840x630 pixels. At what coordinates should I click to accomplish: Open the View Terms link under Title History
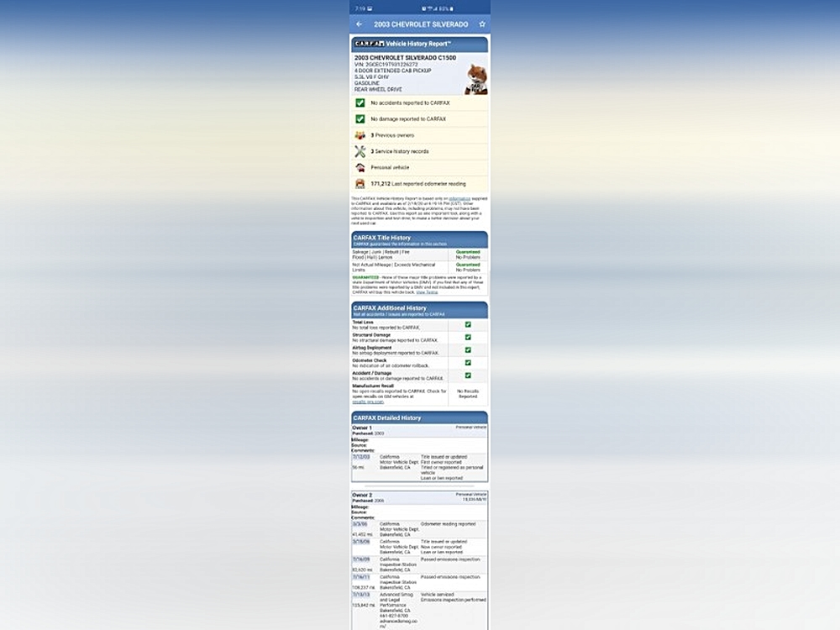click(427, 292)
